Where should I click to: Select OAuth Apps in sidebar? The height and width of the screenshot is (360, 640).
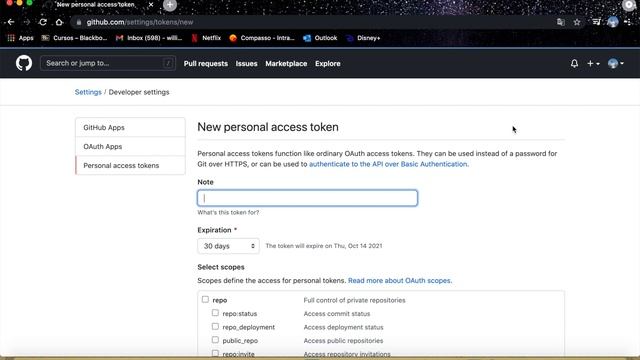130,147
